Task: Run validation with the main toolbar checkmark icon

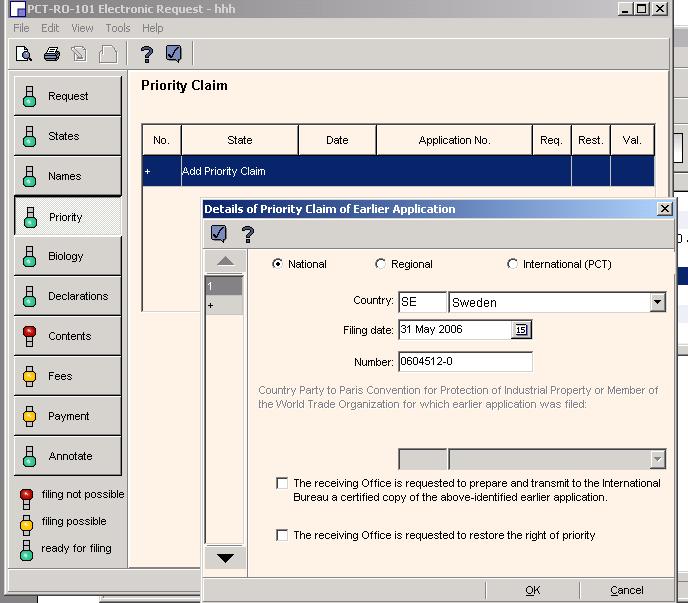Action: (x=174, y=54)
